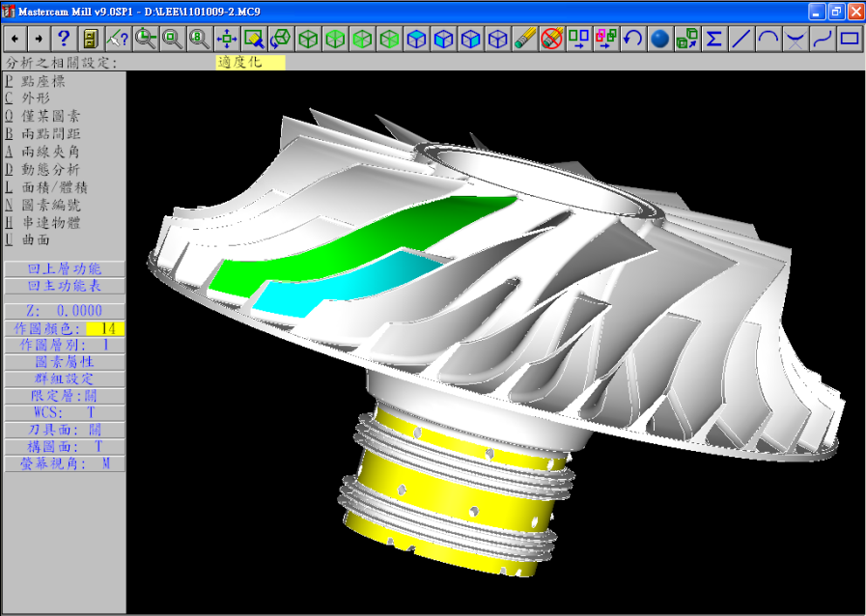Open the WCS setting selector
This screenshot has height=616, width=866.
pos(64,412)
